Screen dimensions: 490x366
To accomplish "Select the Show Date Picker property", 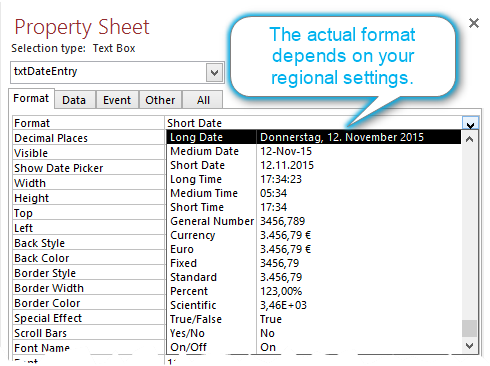I will (x=88, y=168).
